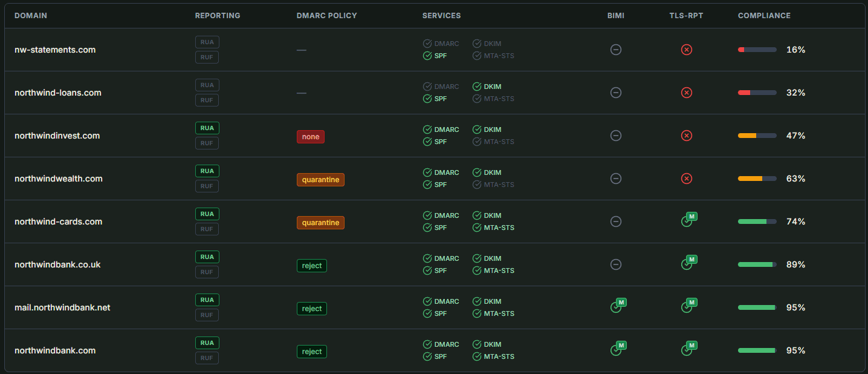Click BIMI dash icon for northwindbank.co.uk
The image size is (868, 374).
coord(616,264)
